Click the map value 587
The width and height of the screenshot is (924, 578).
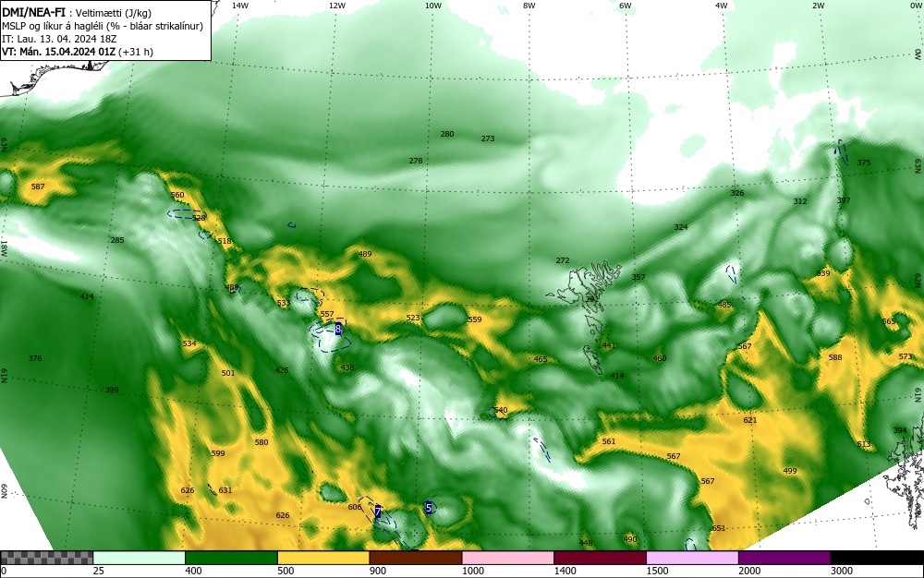click(38, 187)
